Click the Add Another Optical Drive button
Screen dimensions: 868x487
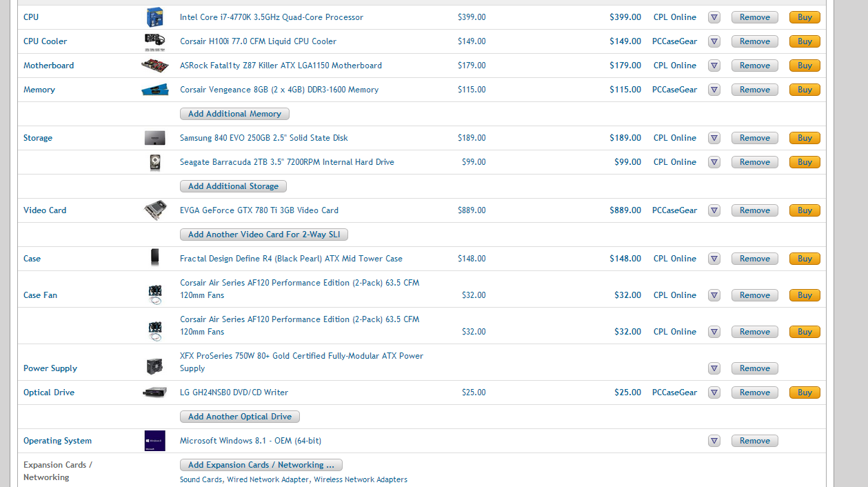(x=240, y=417)
